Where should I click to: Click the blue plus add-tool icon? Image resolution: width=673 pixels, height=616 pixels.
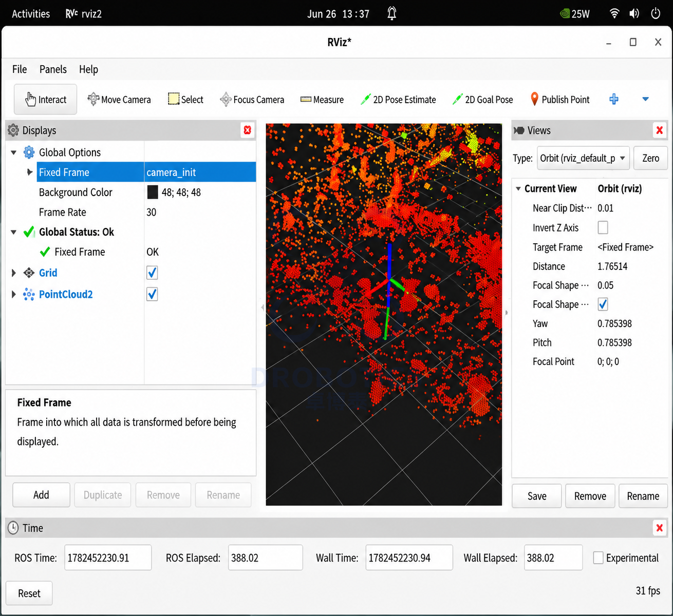tap(614, 100)
